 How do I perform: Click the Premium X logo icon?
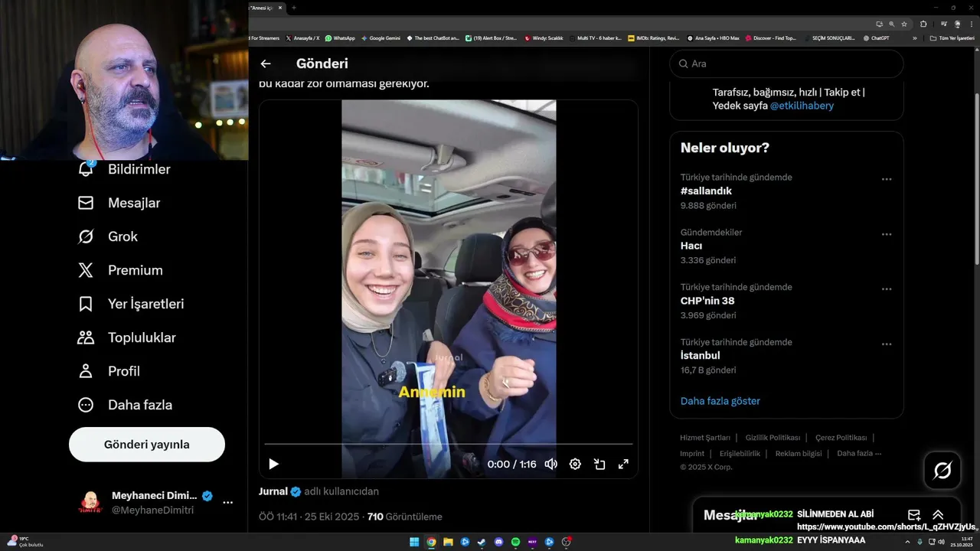(86, 270)
